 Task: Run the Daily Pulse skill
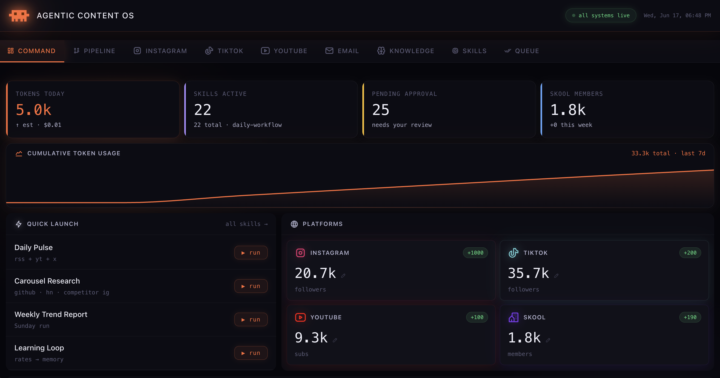pyautogui.click(x=251, y=253)
